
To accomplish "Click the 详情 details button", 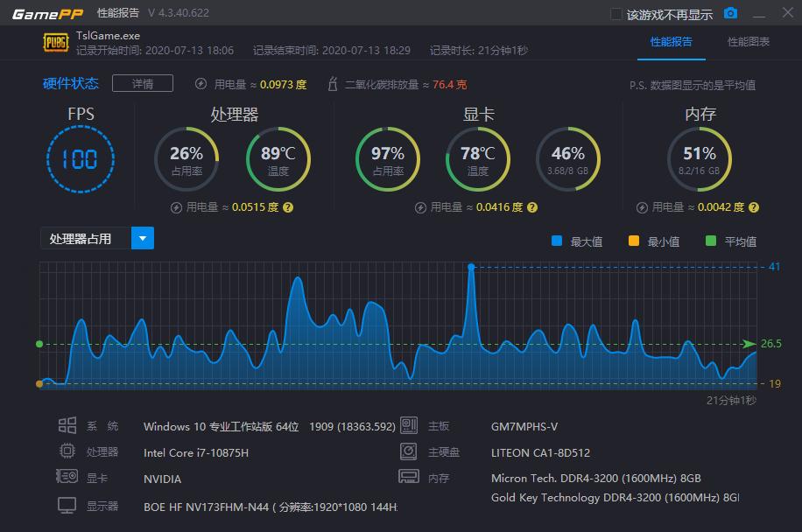I will click(142, 83).
